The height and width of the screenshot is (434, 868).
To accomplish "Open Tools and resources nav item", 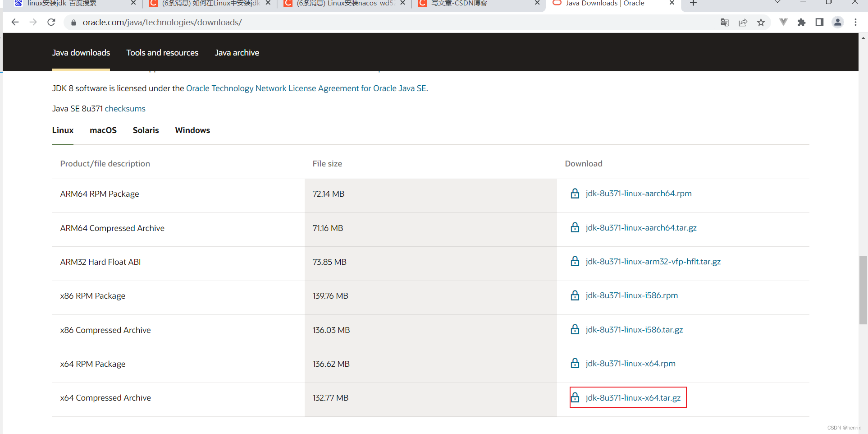I will [x=162, y=53].
